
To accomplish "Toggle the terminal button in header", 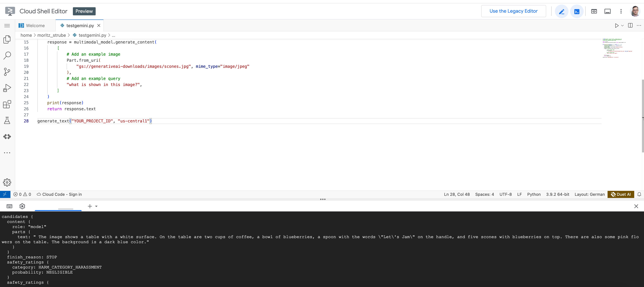I will point(577,11).
